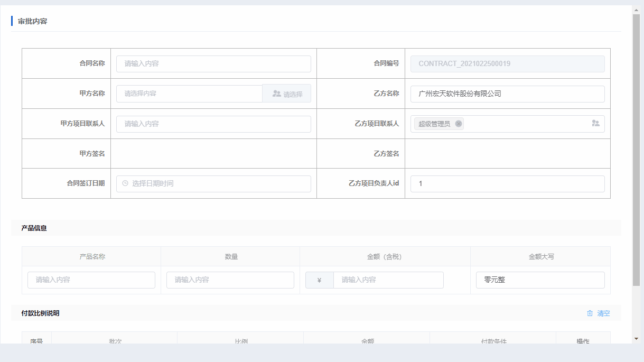The width and height of the screenshot is (644, 362).
Task: Click the 乙方项目负责人id input field
Action: [x=507, y=183]
